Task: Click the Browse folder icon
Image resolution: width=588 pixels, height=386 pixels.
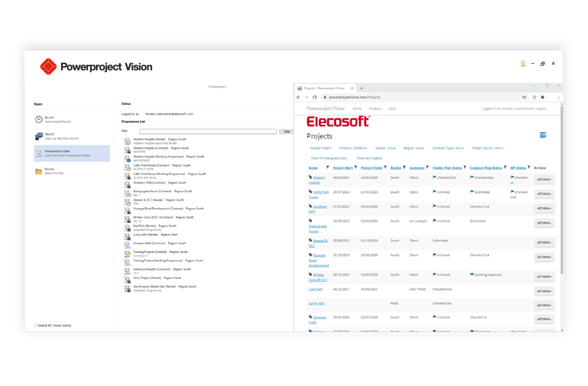Action: [38, 171]
